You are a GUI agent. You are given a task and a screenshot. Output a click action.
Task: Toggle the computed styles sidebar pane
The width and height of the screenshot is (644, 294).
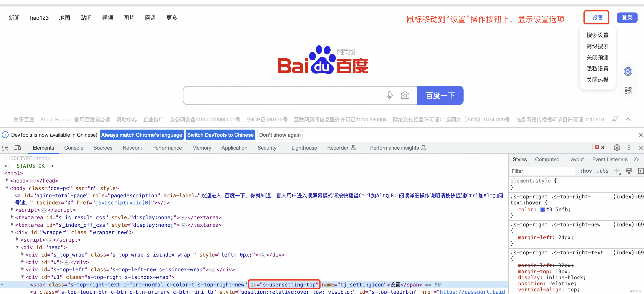(641, 171)
